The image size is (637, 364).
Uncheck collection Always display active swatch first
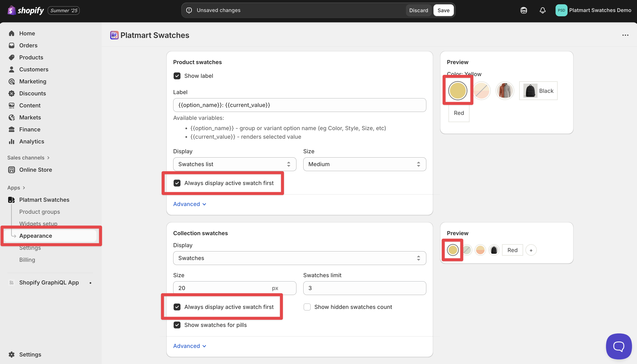point(177,307)
